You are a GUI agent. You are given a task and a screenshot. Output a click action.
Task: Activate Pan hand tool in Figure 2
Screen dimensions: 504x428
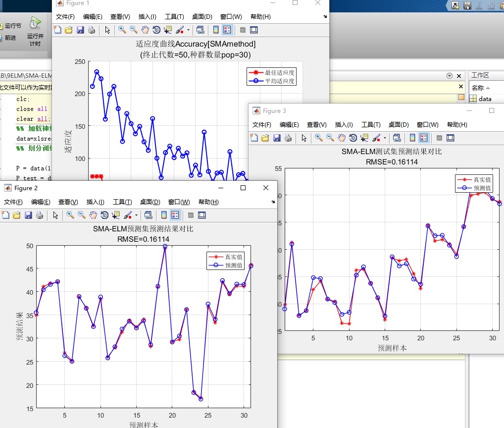93,215
